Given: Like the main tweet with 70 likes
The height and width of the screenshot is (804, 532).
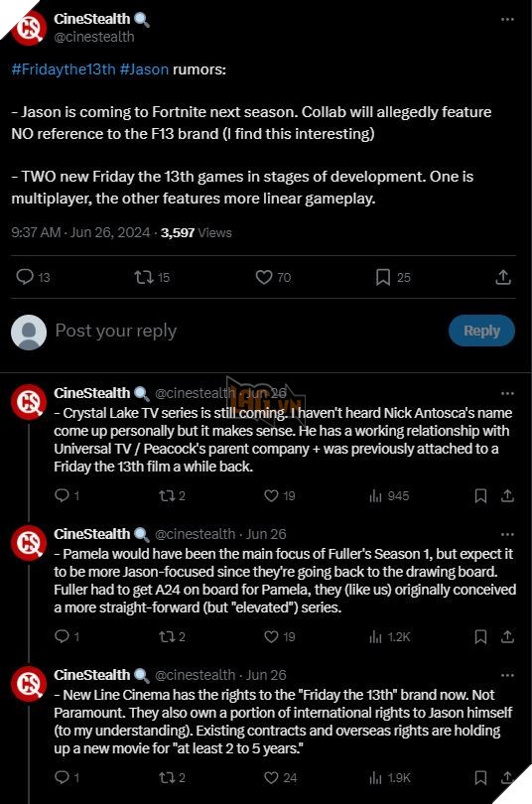Looking at the screenshot, I should click(x=263, y=277).
